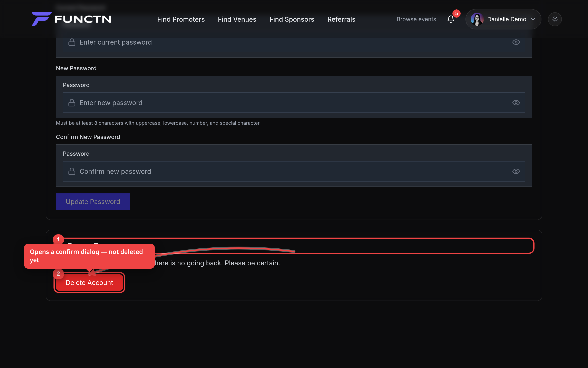
Task: Open the notifications bell
Action: (x=451, y=19)
